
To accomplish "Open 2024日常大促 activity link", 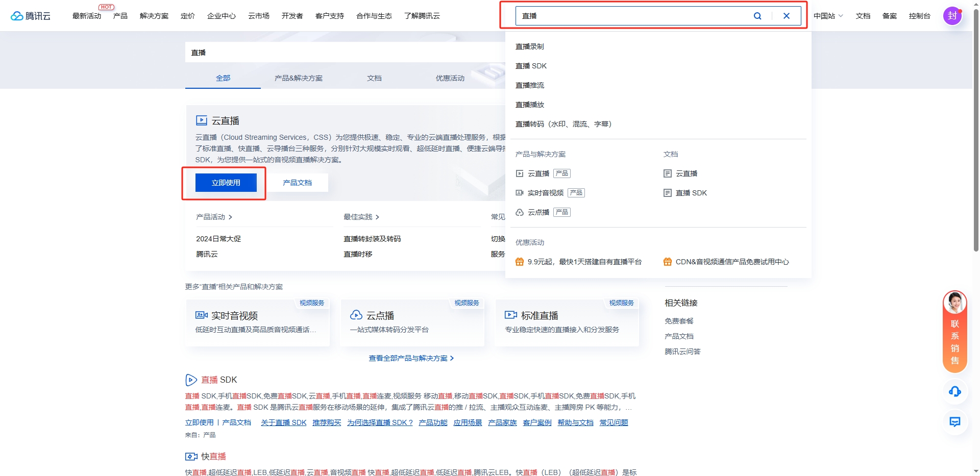I will (x=218, y=239).
